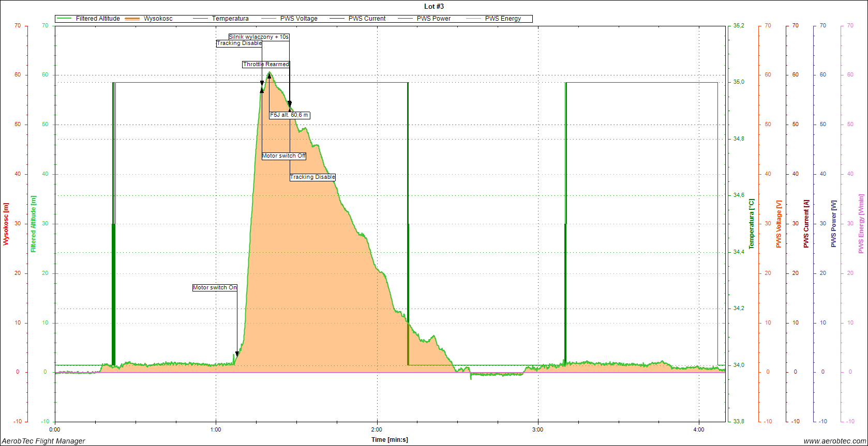Select the PWS Power legend item
The image size is (868, 446).
tap(433, 19)
